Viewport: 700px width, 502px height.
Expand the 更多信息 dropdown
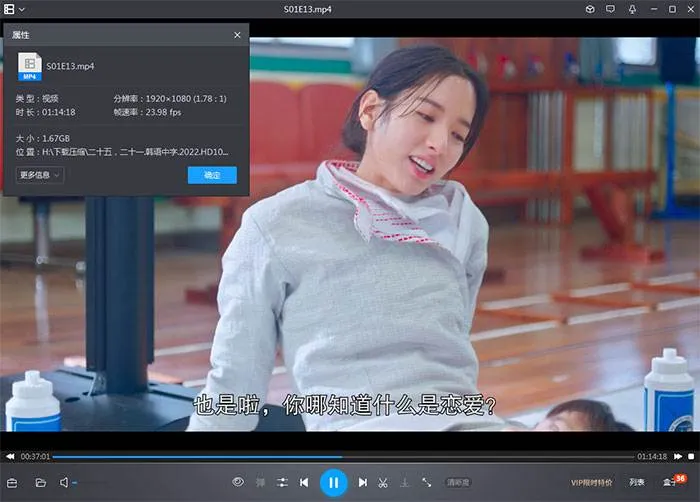point(40,175)
